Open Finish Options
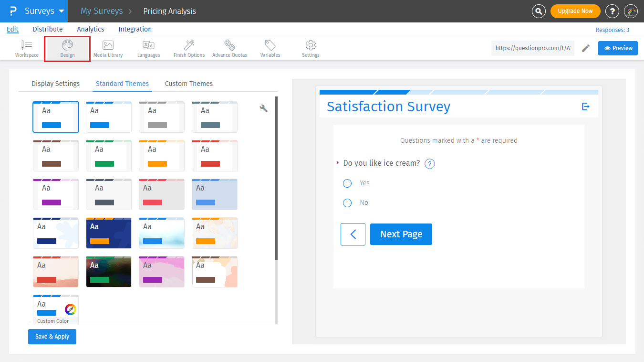This screenshot has height=362, width=644. pos(189,48)
